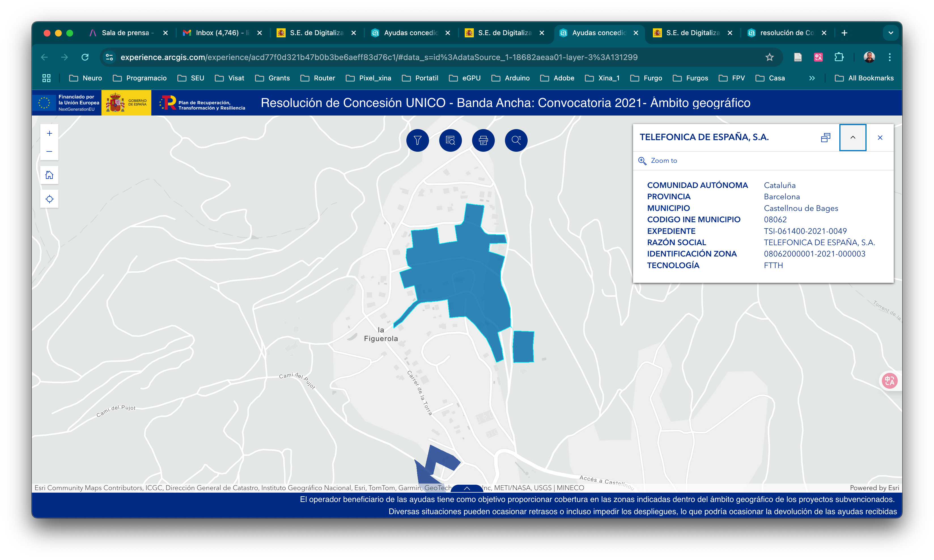This screenshot has height=560, width=934.
Task: Open the attribute table search icon
Action: pos(450,140)
